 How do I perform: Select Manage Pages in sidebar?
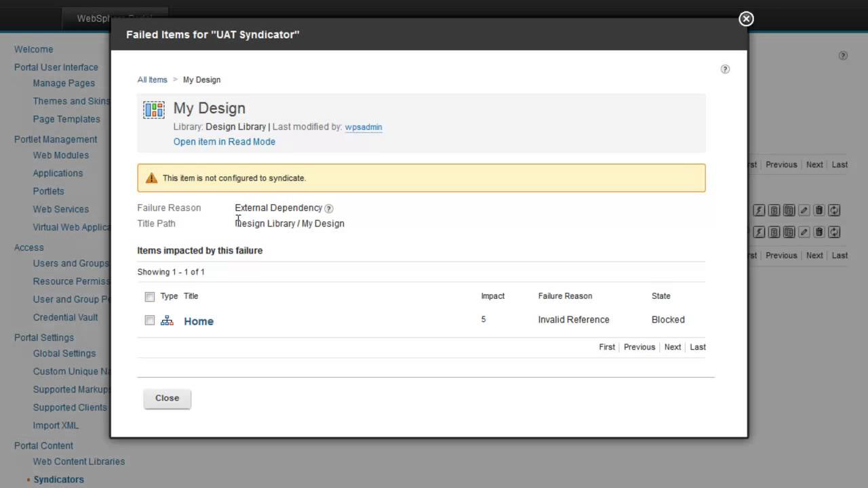pos(64,83)
